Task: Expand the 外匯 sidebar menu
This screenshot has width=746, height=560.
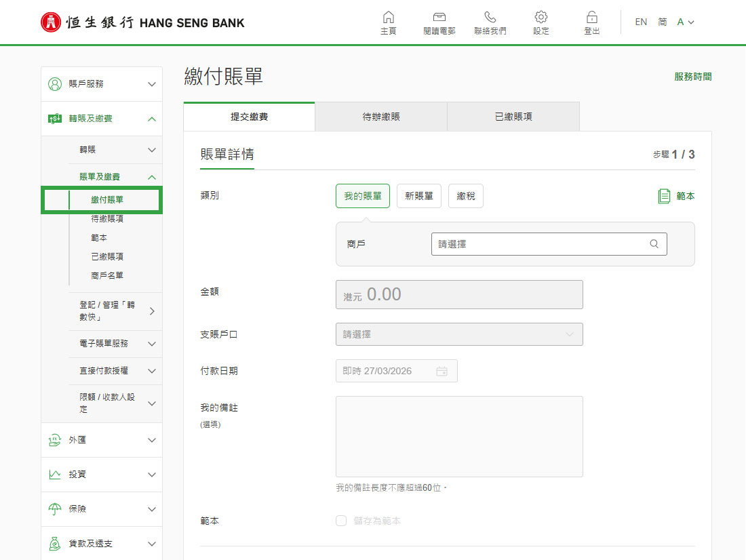Action: click(x=102, y=440)
